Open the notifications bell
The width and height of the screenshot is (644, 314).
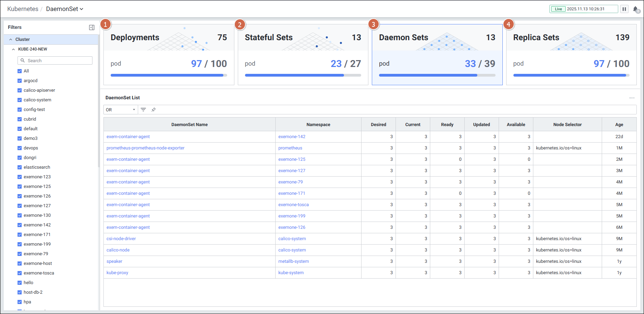click(x=636, y=9)
